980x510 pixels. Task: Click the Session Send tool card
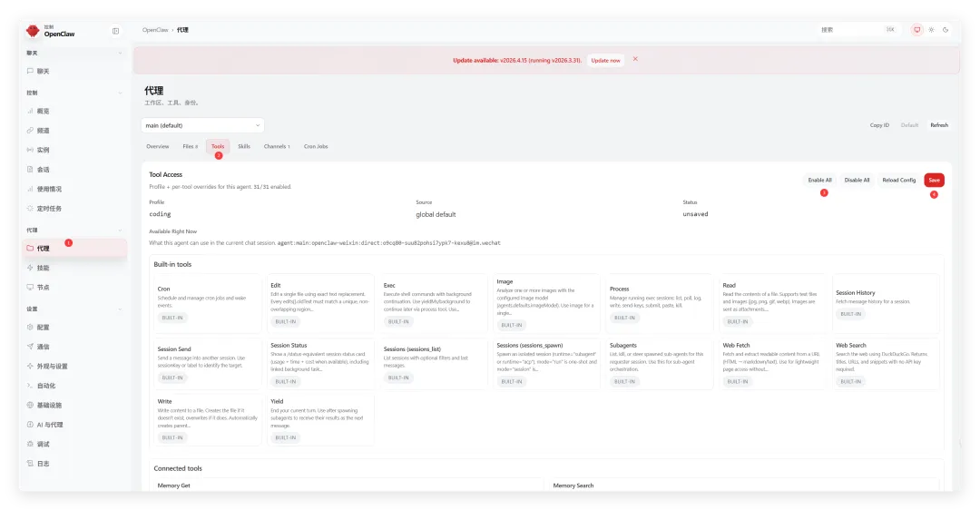coord(207,363)
